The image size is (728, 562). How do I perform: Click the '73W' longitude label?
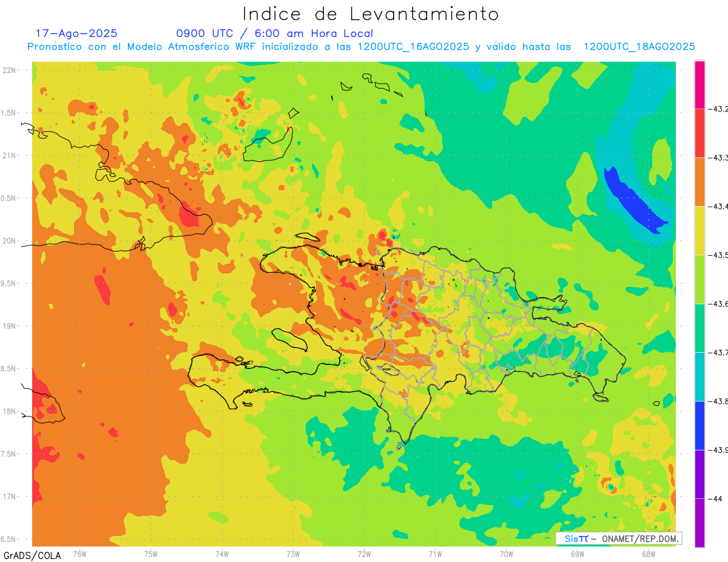pyautogui.click(x=293, y=554)
